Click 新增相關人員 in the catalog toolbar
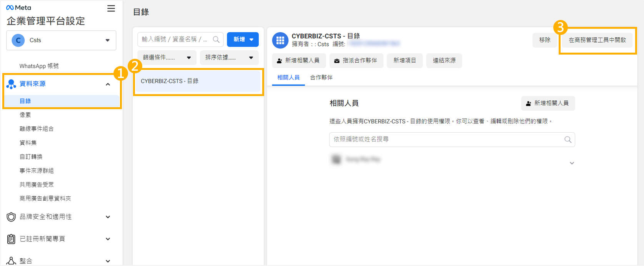 [x=299, y=61]
